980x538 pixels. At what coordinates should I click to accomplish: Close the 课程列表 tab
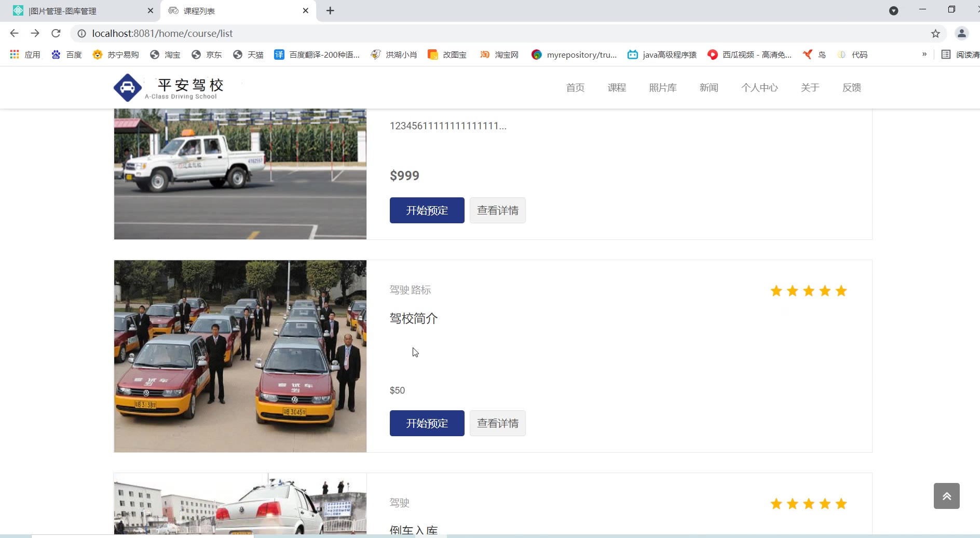(305, 10)
